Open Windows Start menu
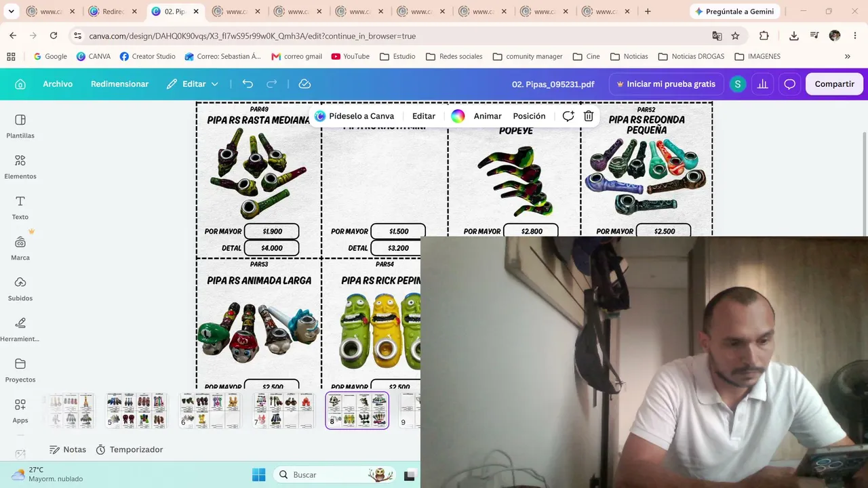The image size is (868, 488). tap(258, 474)
